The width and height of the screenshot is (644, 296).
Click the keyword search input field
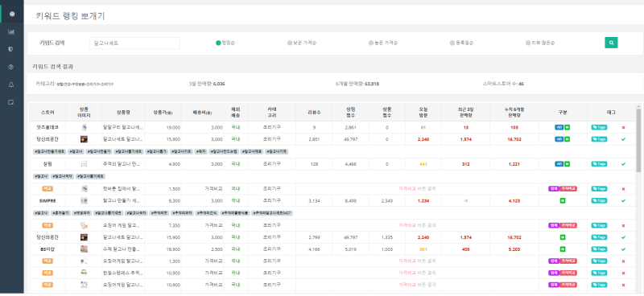click(134, 43)
